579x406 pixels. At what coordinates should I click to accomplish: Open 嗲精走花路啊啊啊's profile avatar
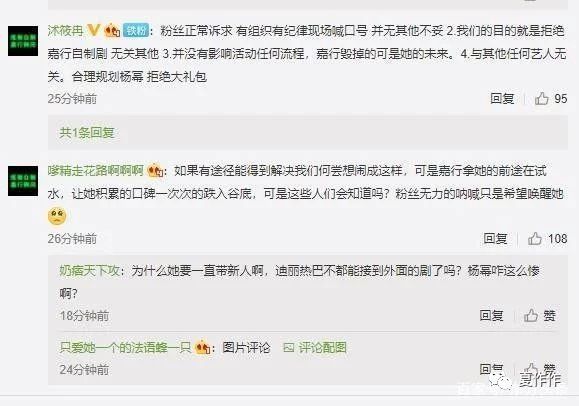pos(23,181)
